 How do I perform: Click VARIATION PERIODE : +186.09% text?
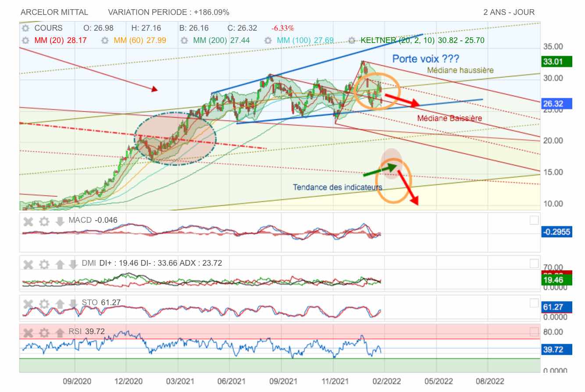(x=168, y=12)
